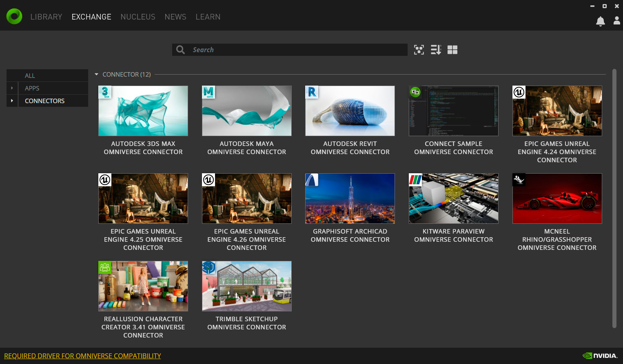Expand the Connectors category arrow
This screenshot has width=623, height=364.
coord(12,101)
